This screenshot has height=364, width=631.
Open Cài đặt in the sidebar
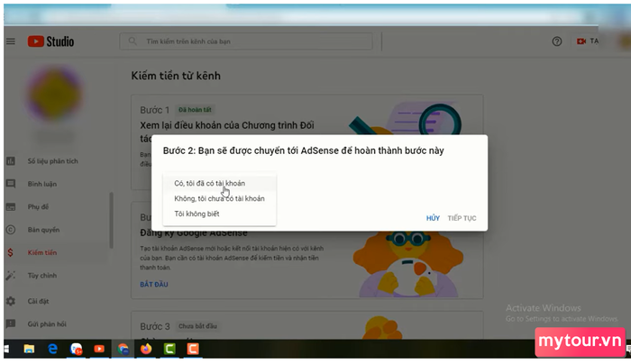[38, 301]
